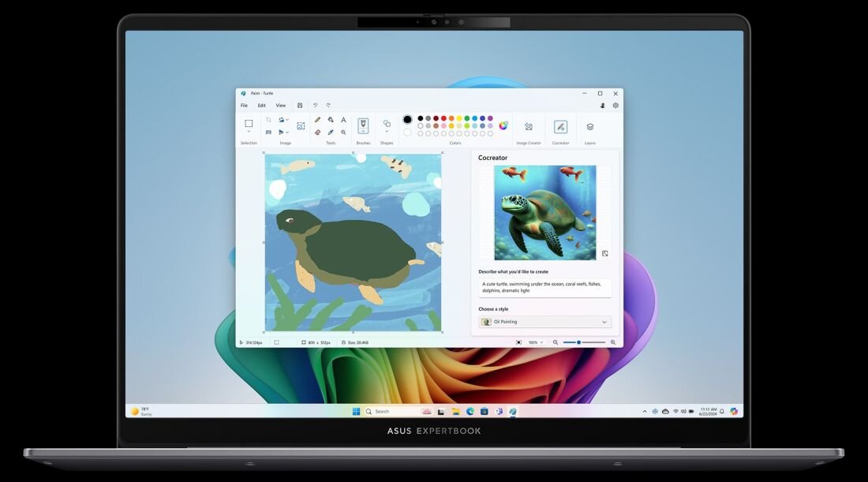Expand the Brushes dropdown
The width and height of the screenshot is (868, 482).
click(364, 130)
